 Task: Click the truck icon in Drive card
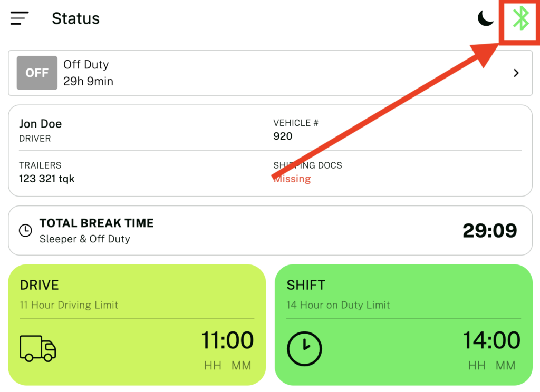(x=37, y=348)
